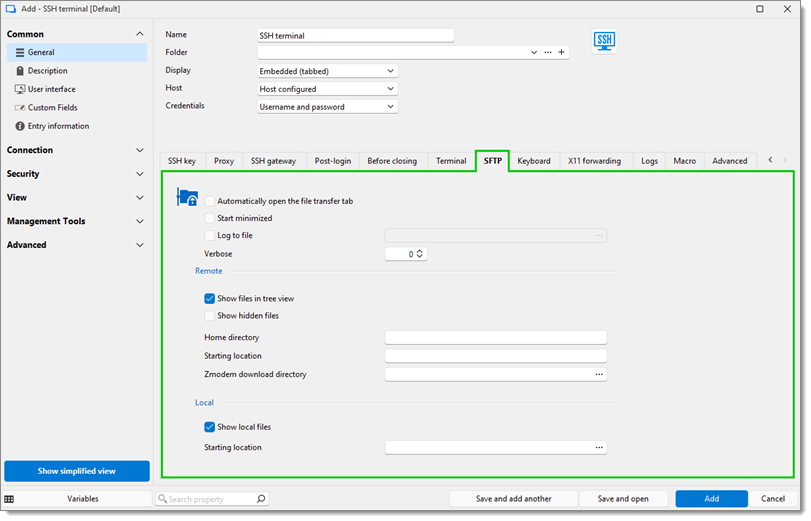811x521 pixels.
Task: Select General in the sidebar
Action: click(77, 52)
